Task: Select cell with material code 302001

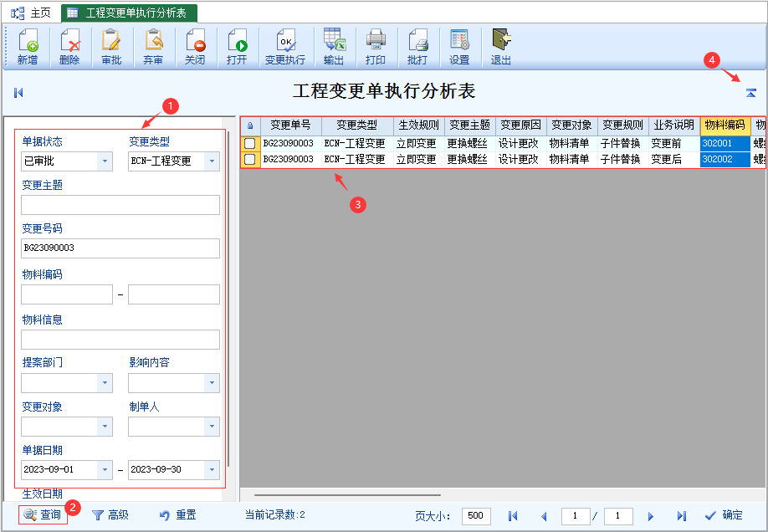Action: (725, 144)
